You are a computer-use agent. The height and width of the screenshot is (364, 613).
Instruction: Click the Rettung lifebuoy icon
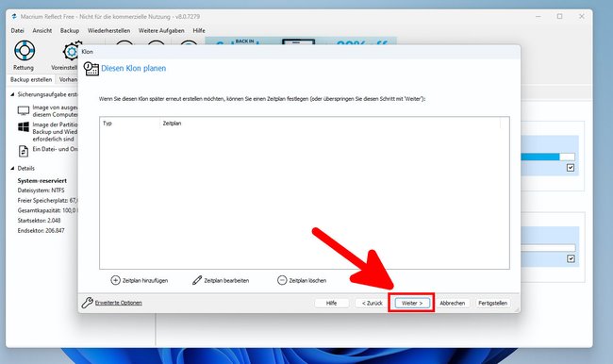(x=25, y=51)
